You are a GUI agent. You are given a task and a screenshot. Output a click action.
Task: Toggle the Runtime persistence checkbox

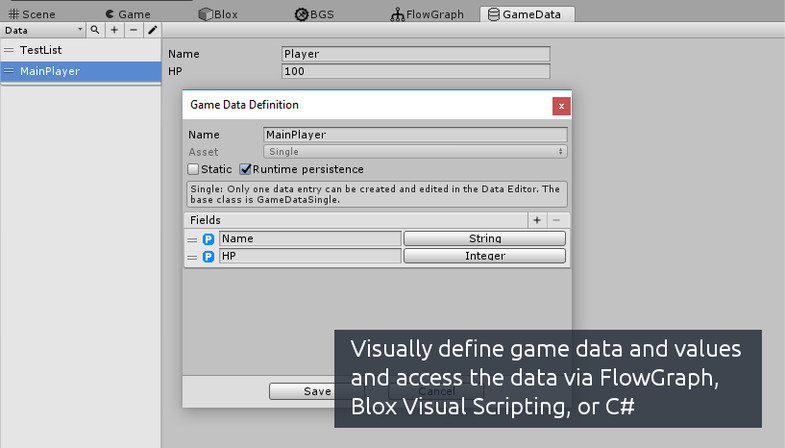pyautogui.click(x=245, y=169)
